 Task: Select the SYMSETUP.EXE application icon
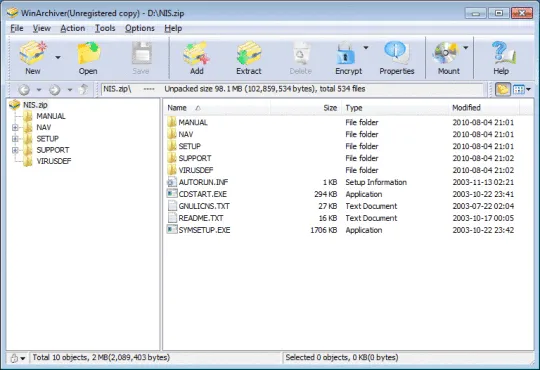tap(172, 229)
